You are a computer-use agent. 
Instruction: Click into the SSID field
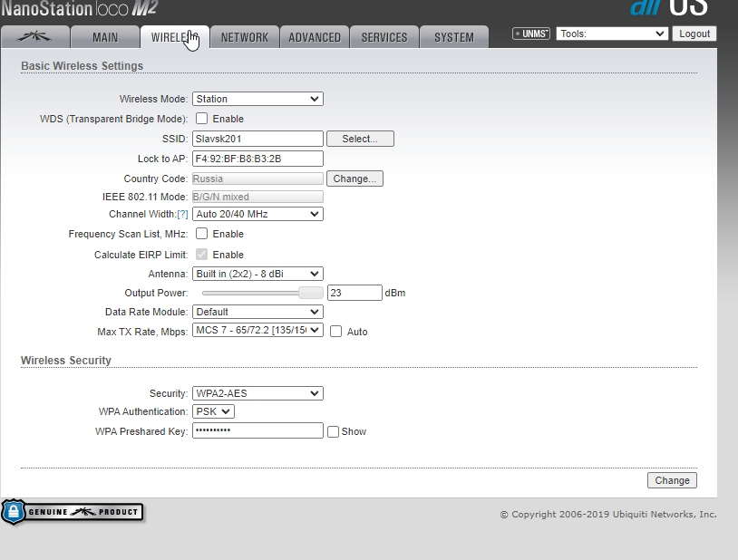257,139
